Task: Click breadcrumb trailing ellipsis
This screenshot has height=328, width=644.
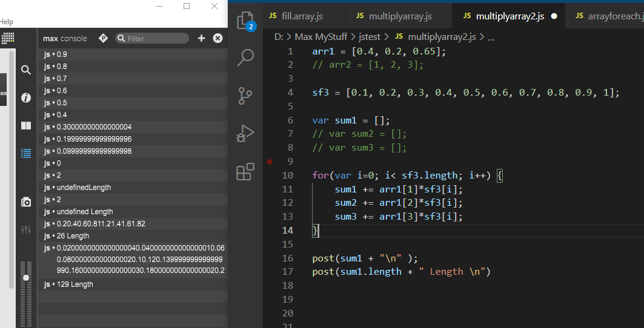Action: point(490,37)
